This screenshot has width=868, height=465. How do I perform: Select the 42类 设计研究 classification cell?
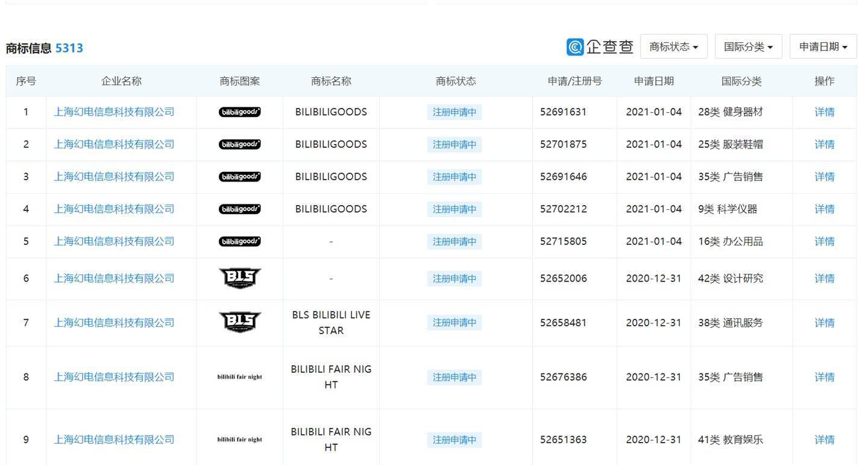click(730, 278)
